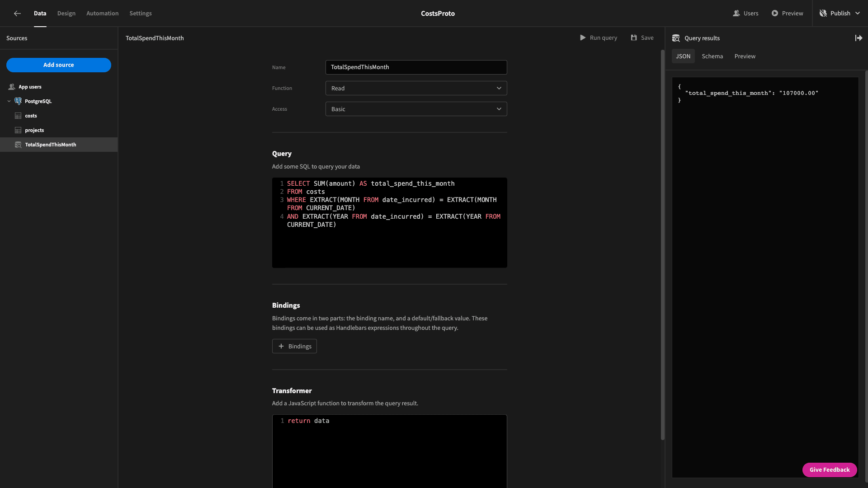This screenshot has height=488, width=868.
Task: Click the Name input field
Action: [416, 67]
